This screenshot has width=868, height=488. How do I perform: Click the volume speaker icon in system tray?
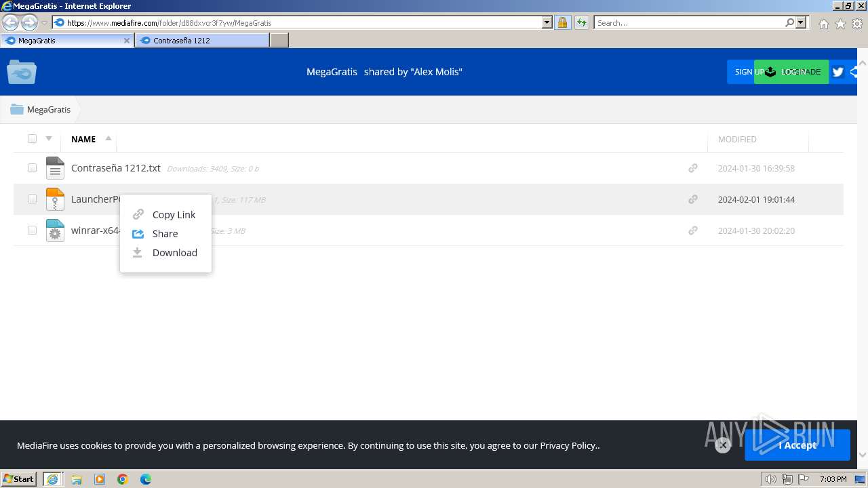[x=770, y=479]
